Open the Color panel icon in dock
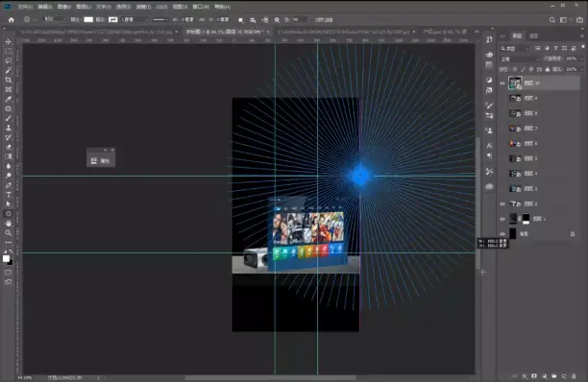 [x=489, y=55]
